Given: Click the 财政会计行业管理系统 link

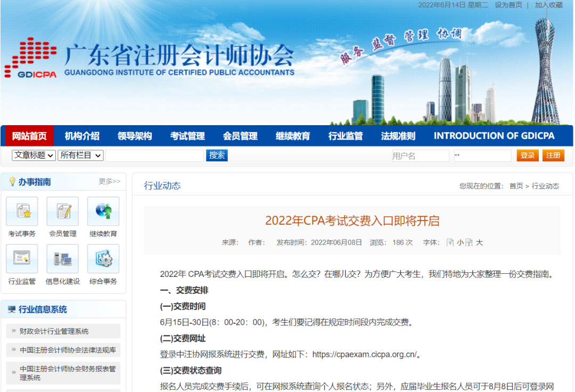Looking at the screenshot, I should click(x=55, y=331).
